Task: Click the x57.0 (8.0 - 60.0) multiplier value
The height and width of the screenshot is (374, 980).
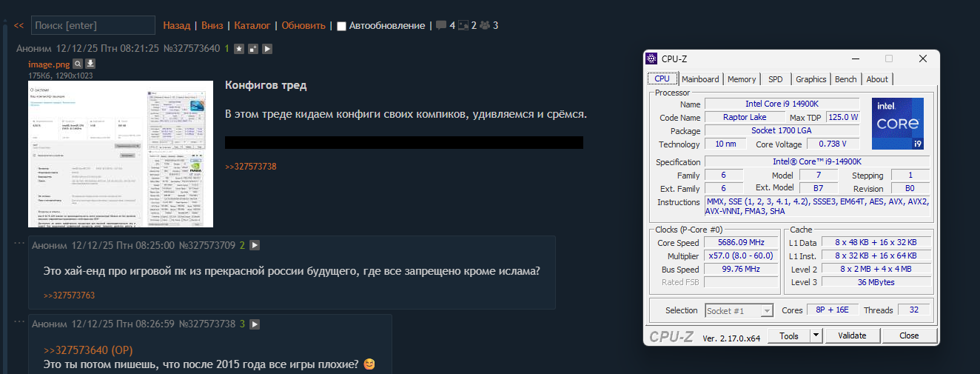Action: (740, 256)
